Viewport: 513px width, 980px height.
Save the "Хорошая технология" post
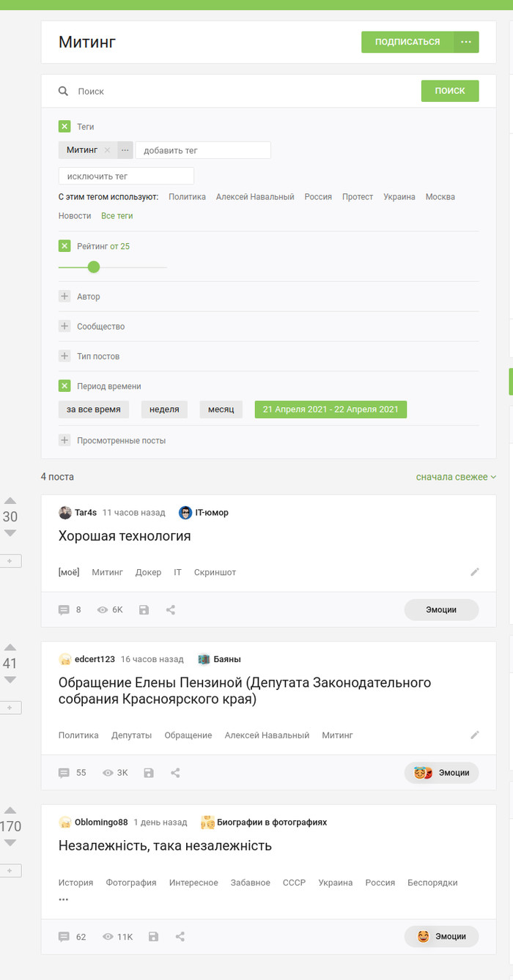(144, 609)
